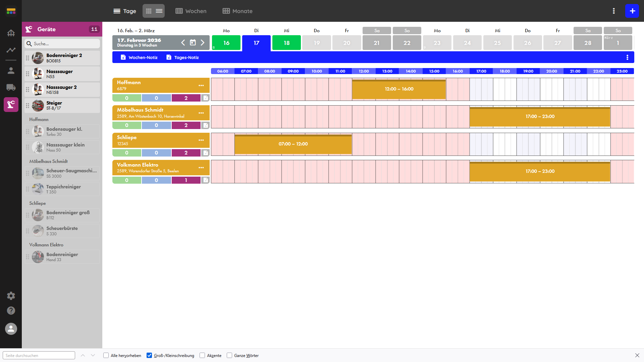Open the employees person sidebar icon

tap(11, 70)
